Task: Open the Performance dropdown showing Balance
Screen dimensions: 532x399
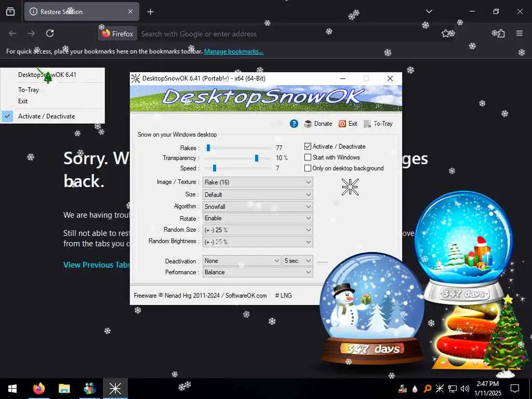Action: coord(258,272)
